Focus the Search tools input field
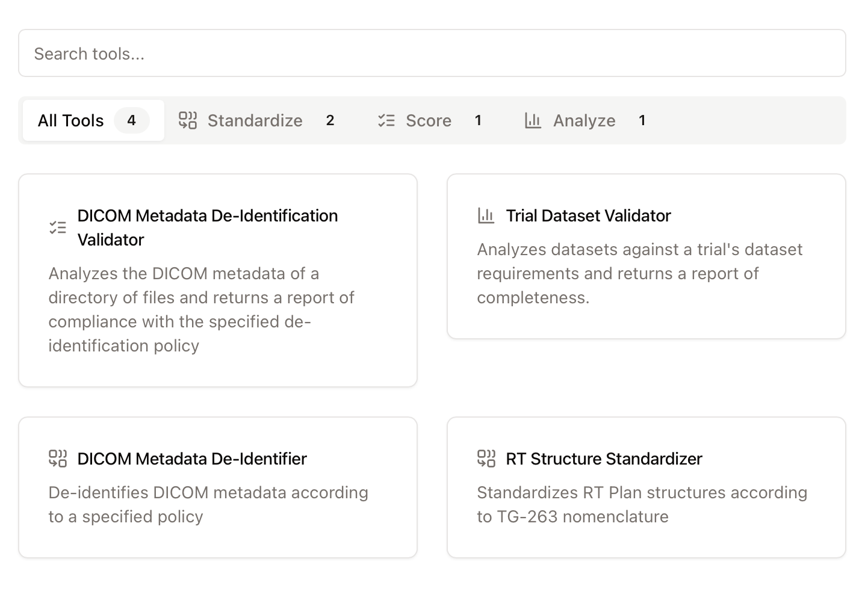Image resolution: width=868 pixels, height=609 pixels. click(432, 54)
